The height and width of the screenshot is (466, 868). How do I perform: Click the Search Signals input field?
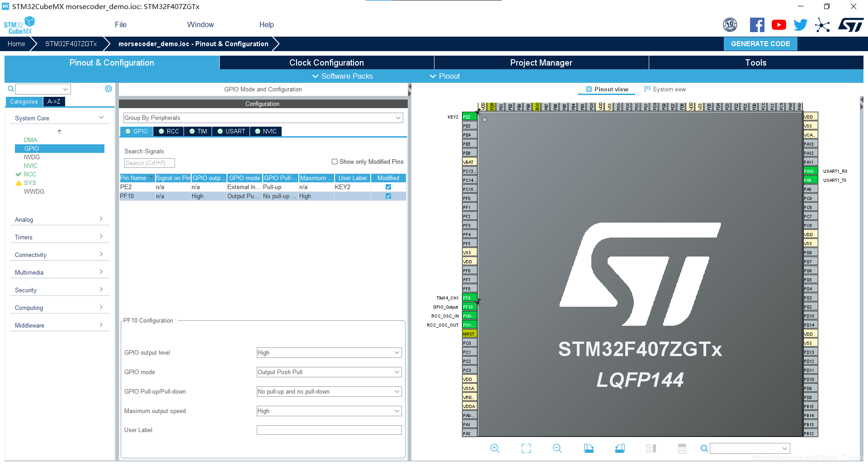pos(149,163)
